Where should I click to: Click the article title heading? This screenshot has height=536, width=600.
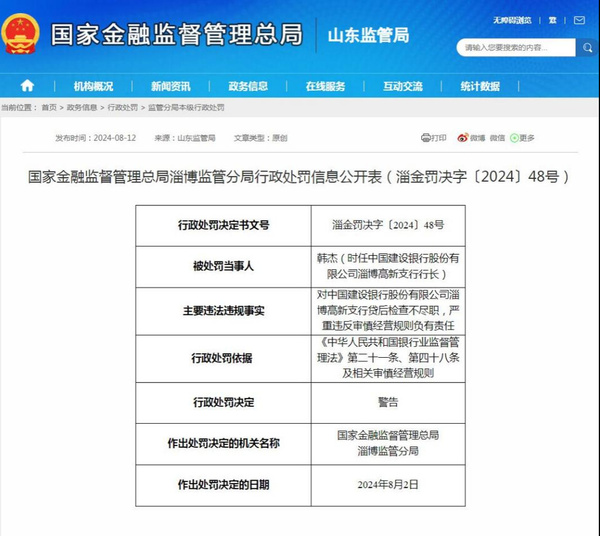click(300, 177)
